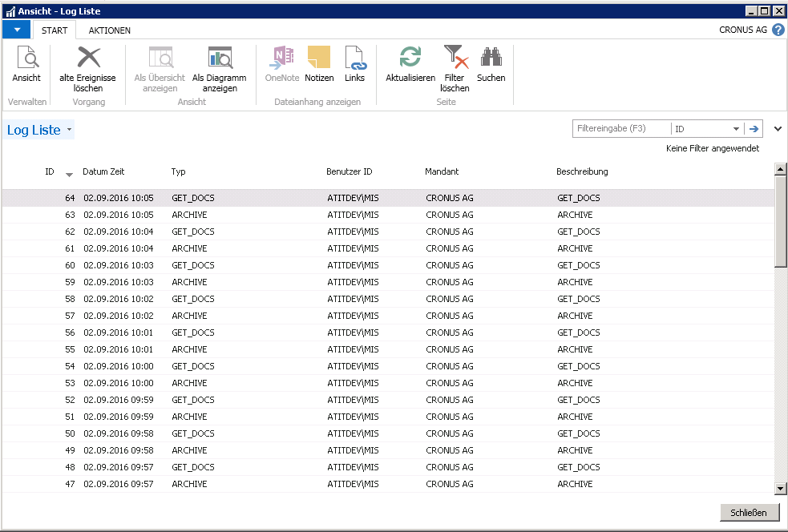Expand the filter pane chevron

(x=776, y=128)
